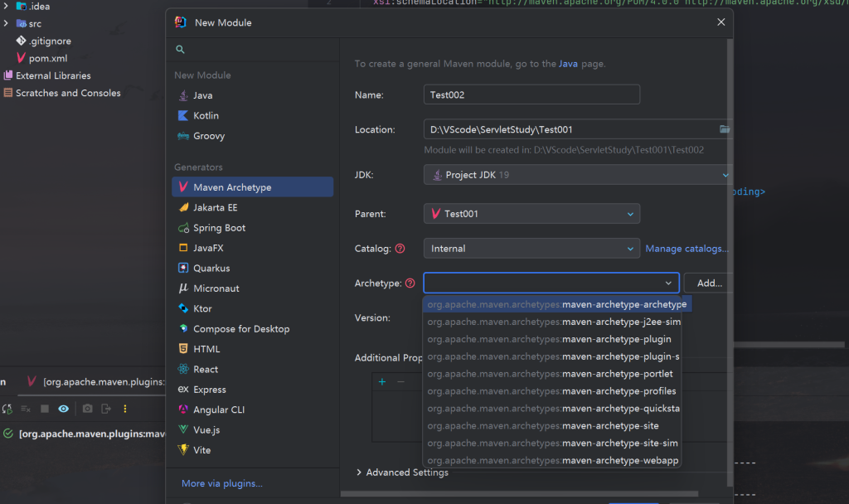Click the Add button next to Archetype

[x=708, y=283]
